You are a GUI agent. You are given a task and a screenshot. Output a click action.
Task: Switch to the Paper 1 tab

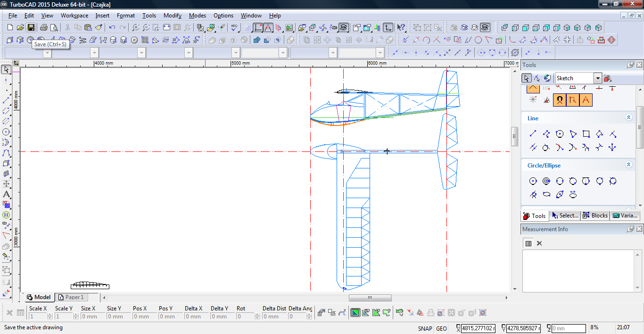tap(71, 297)
